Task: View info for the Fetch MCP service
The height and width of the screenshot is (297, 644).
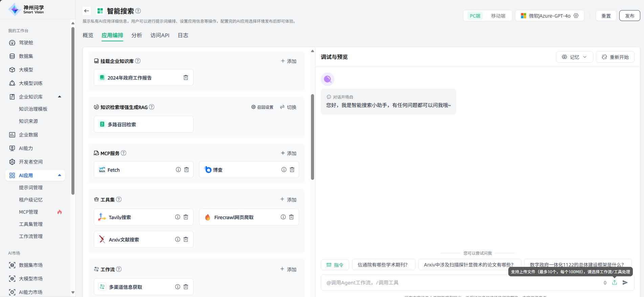Action: tap(178, 170)
